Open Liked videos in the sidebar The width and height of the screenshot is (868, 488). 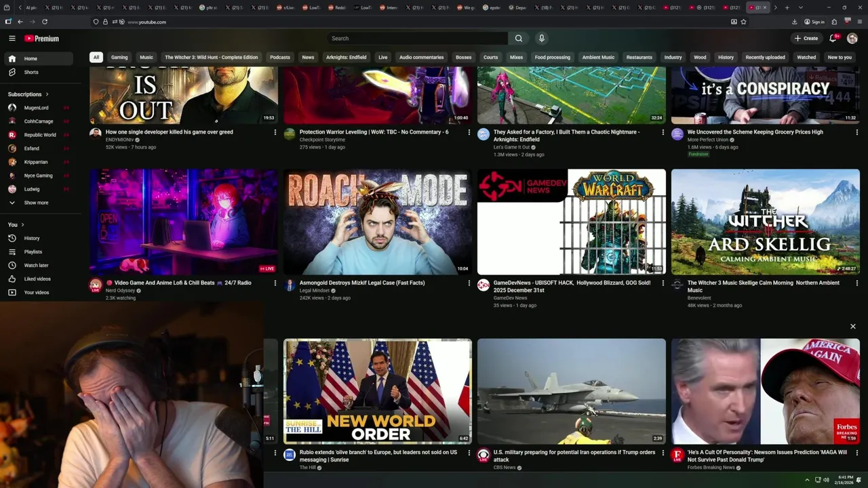coord(37,279)
